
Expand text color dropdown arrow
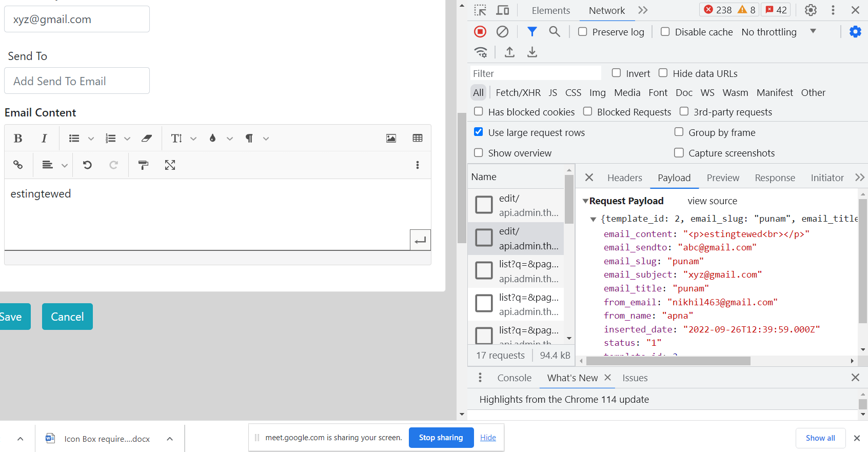230,139
